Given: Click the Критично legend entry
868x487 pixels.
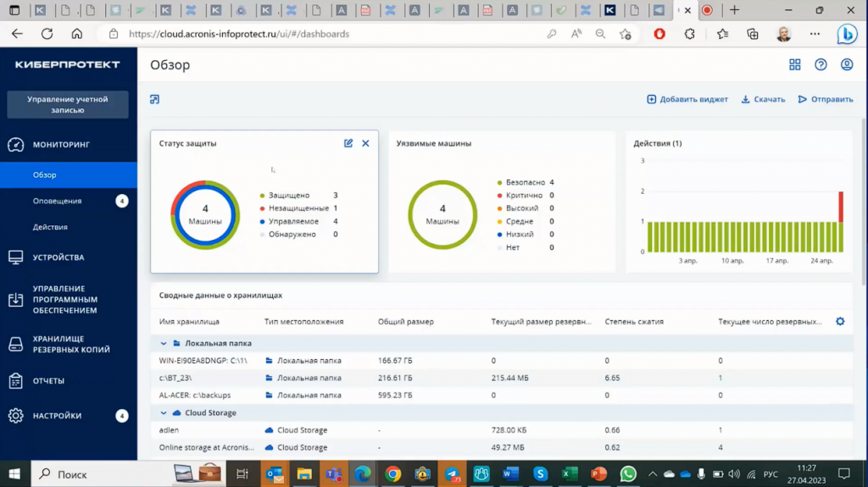Looking at the screenshot, I should pyautogui.click(x=526, y=196).
